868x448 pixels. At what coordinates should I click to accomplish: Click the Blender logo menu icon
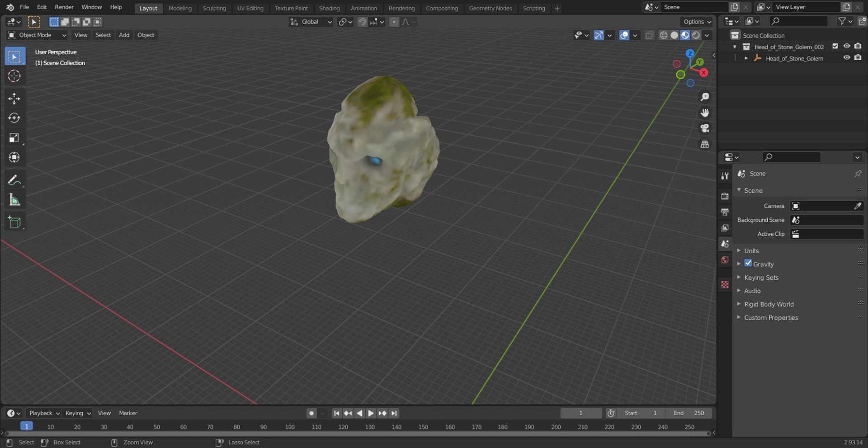pos(10,7)
